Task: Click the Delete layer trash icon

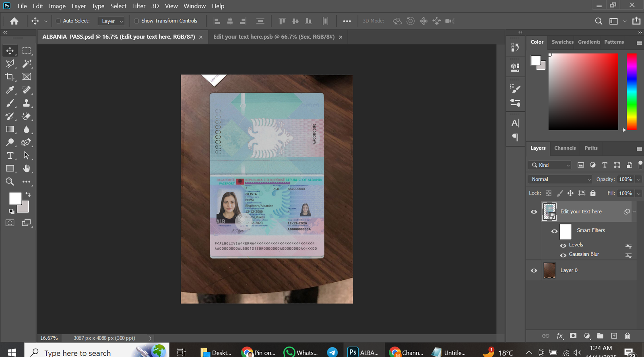Action: pos(627,336)
